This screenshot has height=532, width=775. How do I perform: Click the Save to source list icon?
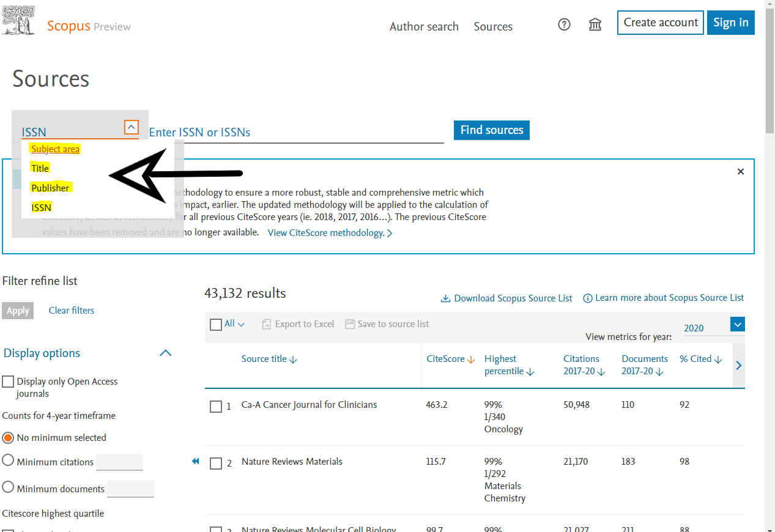(x=350, y=324)
